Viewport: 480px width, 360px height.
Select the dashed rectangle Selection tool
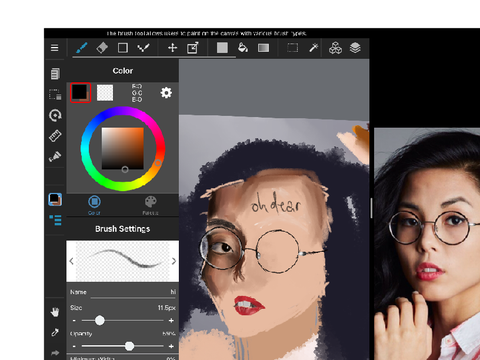tap(293, 48)
